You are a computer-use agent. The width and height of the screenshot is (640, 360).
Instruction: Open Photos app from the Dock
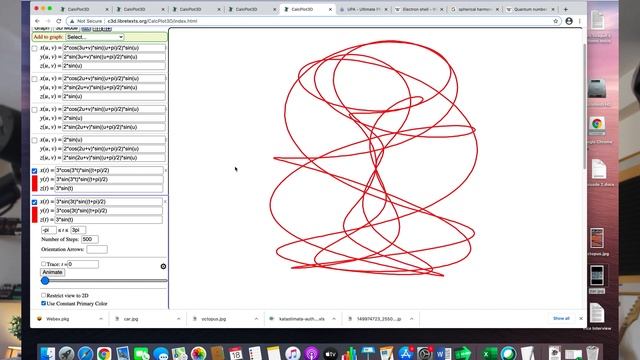tap(199, 353)
